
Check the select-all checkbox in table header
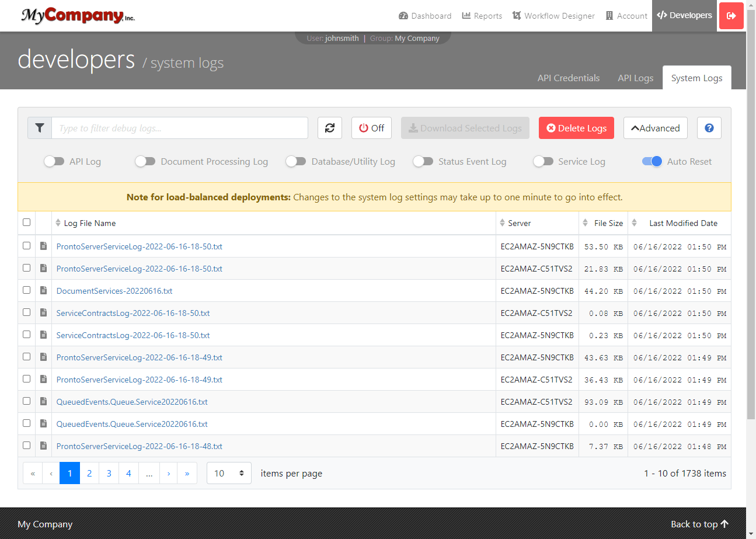[26, 222]
